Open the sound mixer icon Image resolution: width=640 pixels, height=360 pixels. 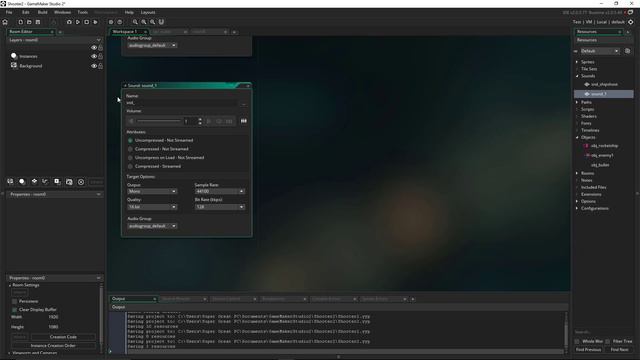244,121
